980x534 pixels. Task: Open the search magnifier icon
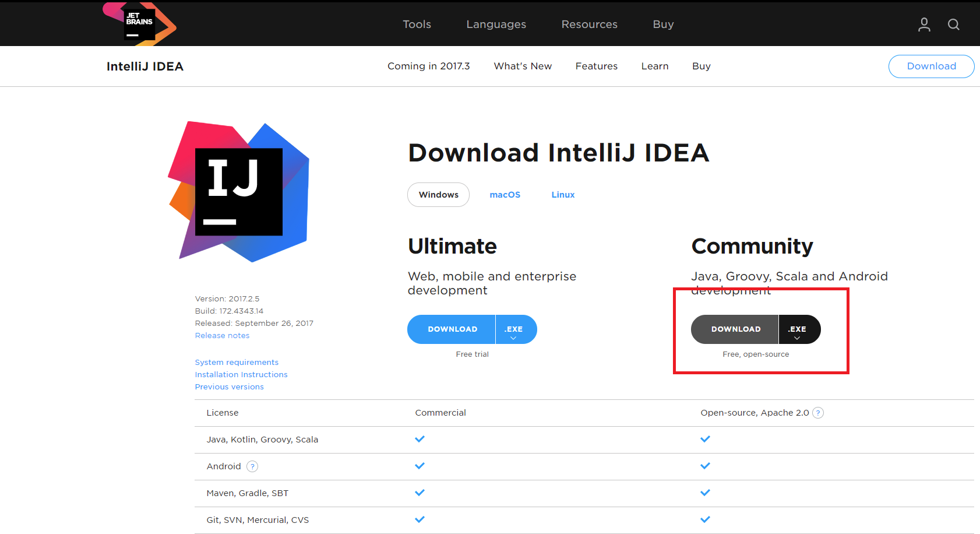(954, 24)
